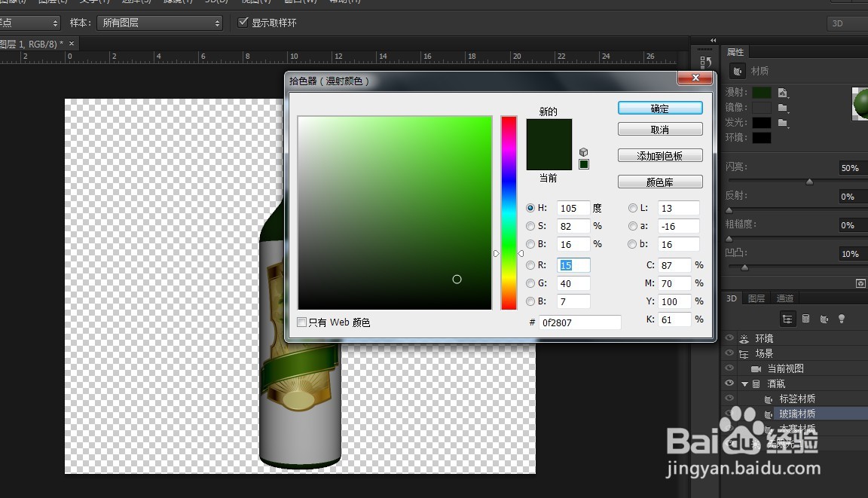Viewport: 868px width, 498px height.
Task: Switch to the 通道 channels tab
Action: (784, 298)
